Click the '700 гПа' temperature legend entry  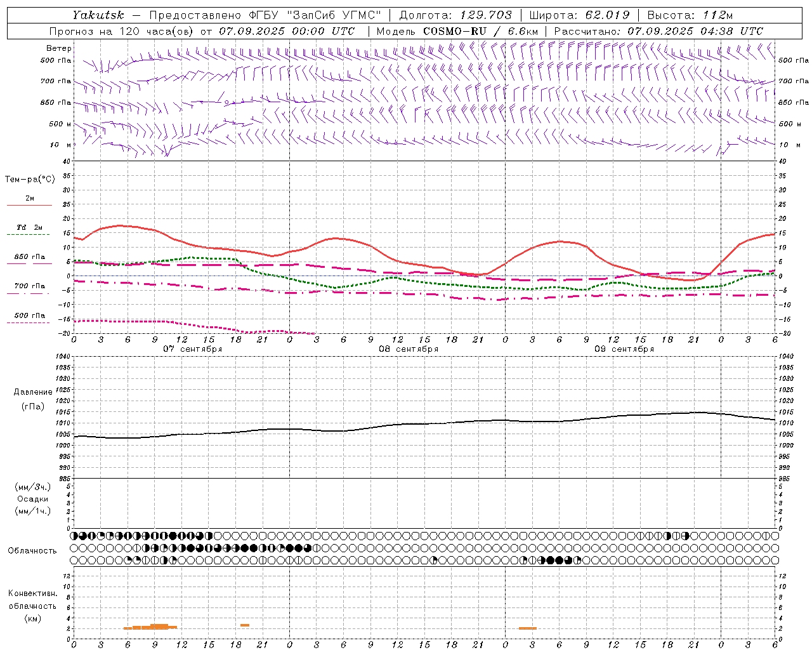(x=30, y=286)
